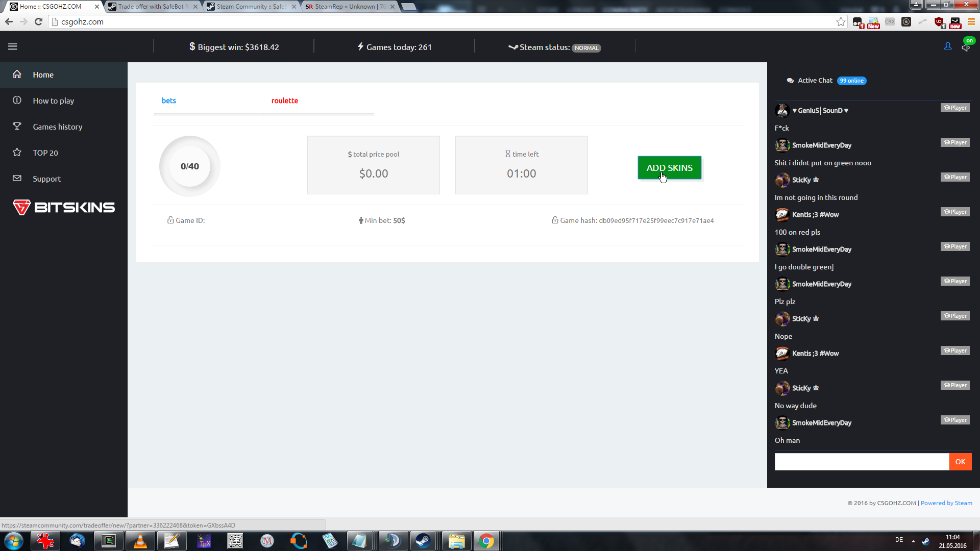Screen dimensions: 980x551
Task: Click the user profile icon in header
Action: click(x=948, y=46)
